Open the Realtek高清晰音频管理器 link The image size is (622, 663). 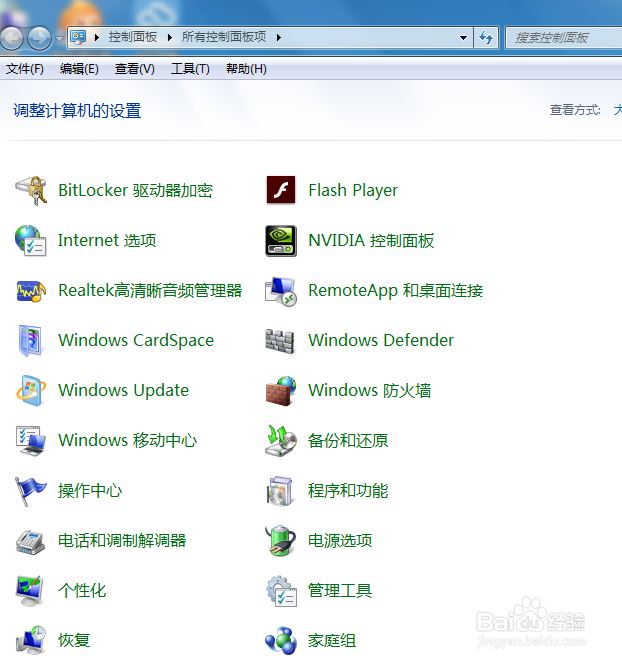coord(150,290)
